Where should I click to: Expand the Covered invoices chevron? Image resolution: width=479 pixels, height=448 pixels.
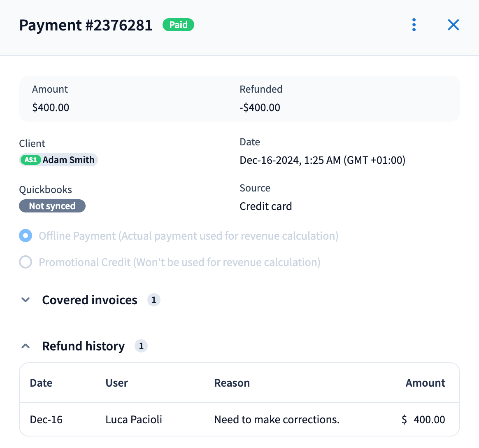coord(26,300)
